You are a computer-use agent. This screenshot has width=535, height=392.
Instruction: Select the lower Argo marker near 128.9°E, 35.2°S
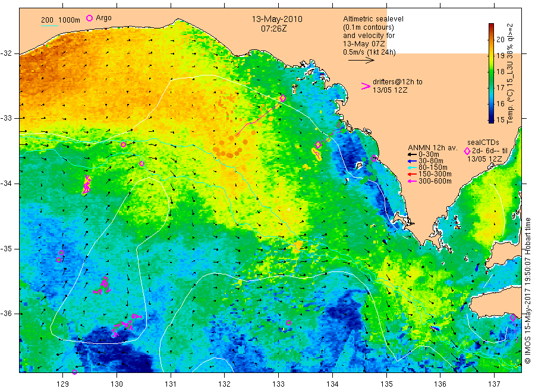click(x=58, y=260)
